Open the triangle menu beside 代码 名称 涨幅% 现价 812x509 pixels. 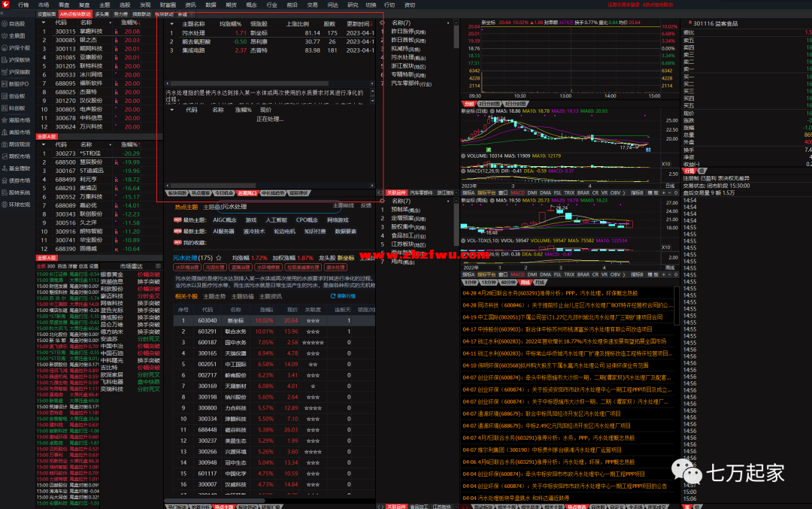[172, 110]
